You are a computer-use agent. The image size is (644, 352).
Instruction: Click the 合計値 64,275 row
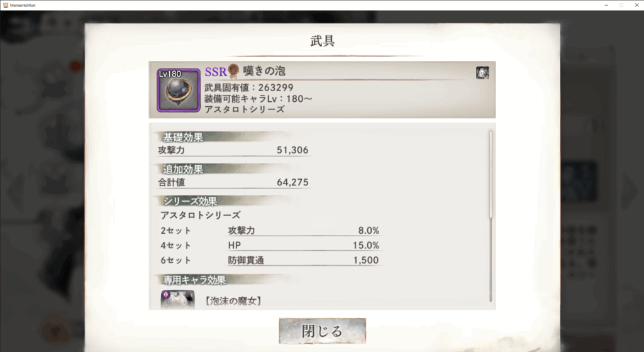pyautogui.click(x=233, y=182)
